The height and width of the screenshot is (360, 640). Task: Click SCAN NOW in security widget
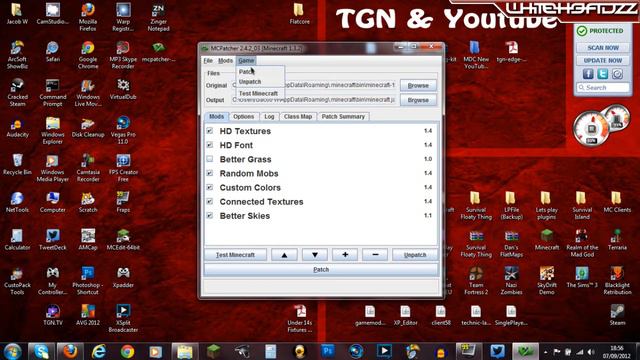click(603, 48)
